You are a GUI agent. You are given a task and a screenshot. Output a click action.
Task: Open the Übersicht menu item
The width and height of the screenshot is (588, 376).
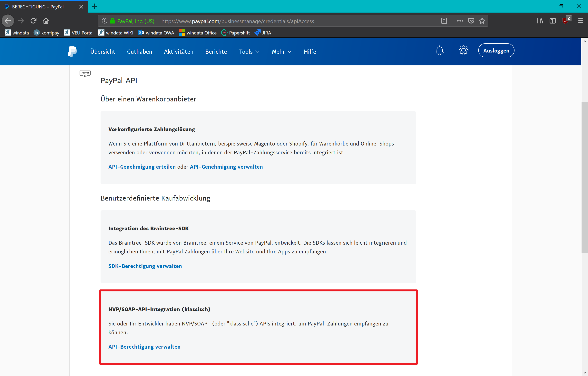click(x=103, y=52)
